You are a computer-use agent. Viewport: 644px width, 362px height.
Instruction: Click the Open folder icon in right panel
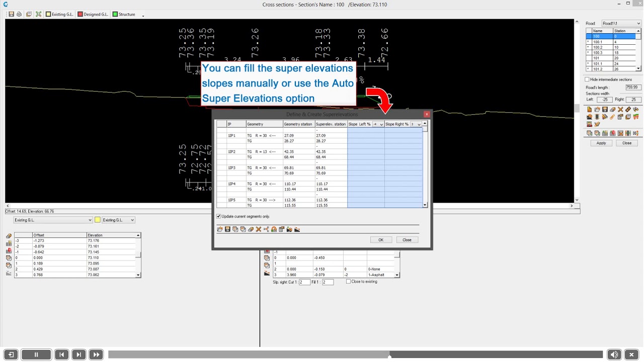[x=597, y=109]
